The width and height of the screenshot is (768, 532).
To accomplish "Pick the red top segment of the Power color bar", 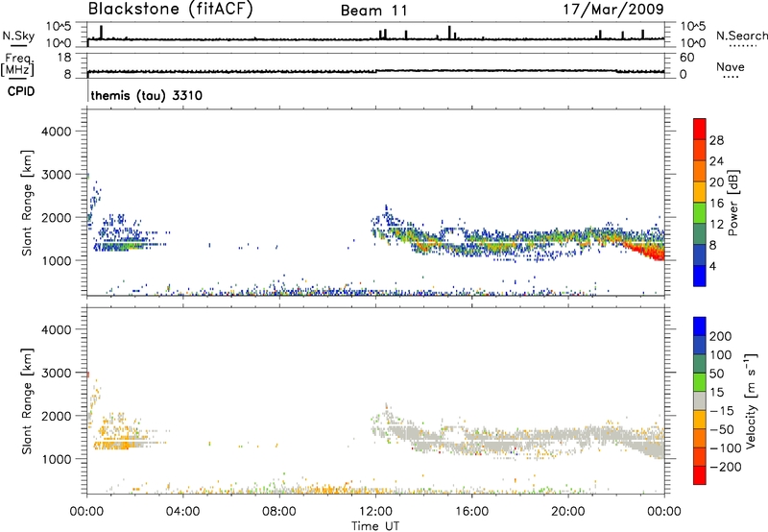I will coord(700,129).
